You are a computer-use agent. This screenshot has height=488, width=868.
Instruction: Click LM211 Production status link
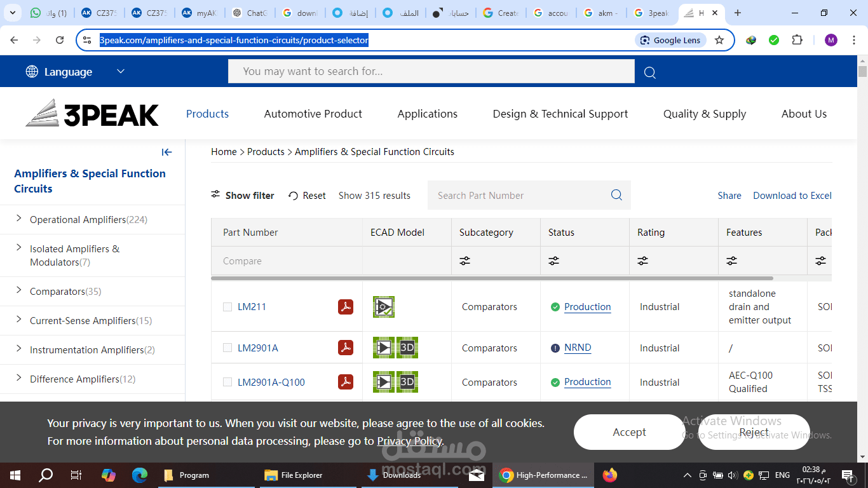tap(587, 307)
